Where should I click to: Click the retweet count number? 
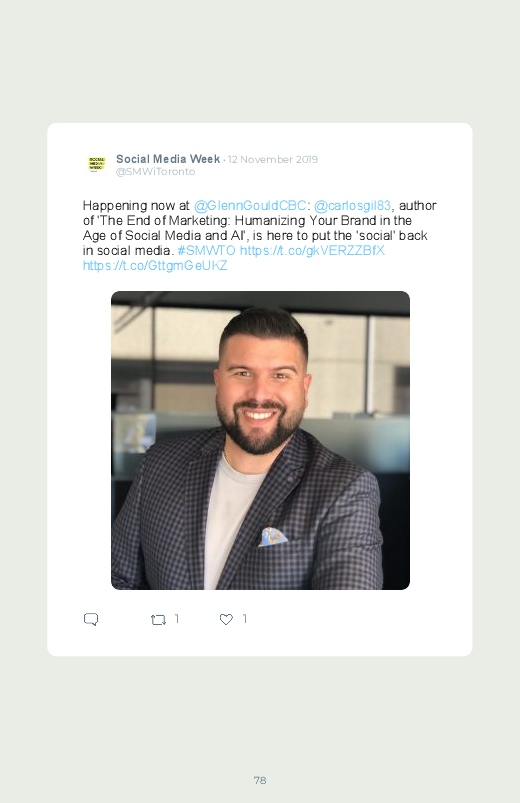[x=177, y=619]
